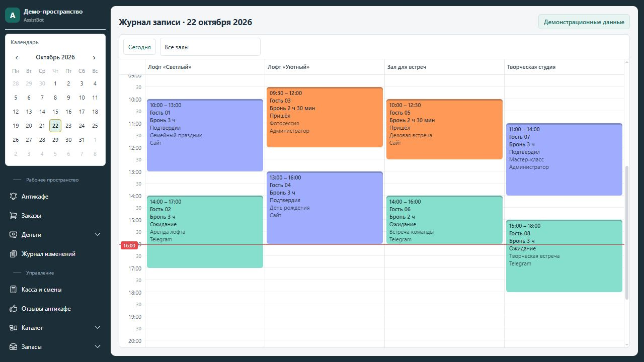
Task: Click the Демо-пространство workspace name
Action: click(x=53, y=12)
